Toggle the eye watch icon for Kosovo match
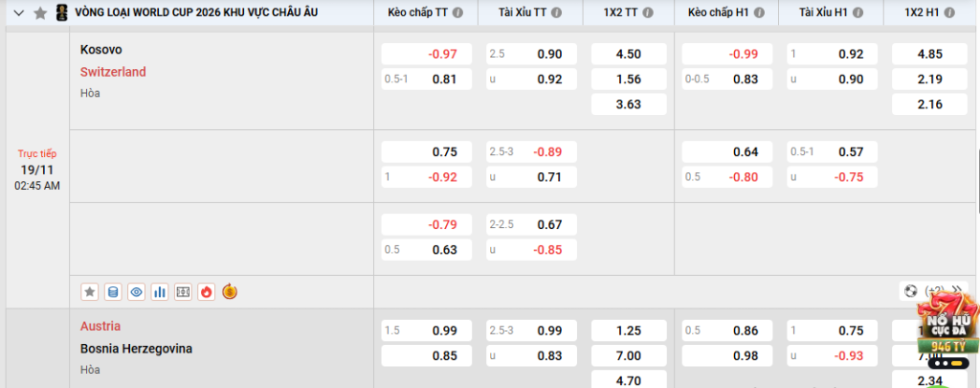Viewport: 980px width, 388px height. point(137,291)
